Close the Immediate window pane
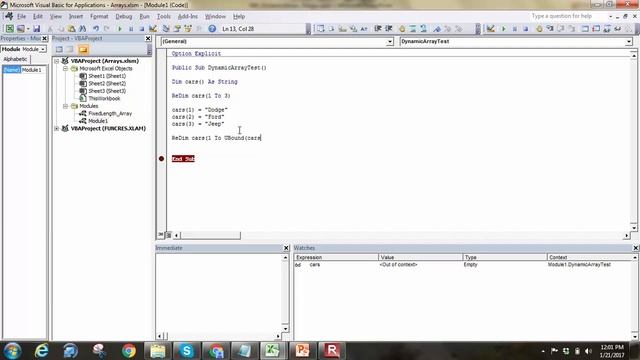Image resolution: width=640 pixels, height=360 pixels. (x=286, y=248)
